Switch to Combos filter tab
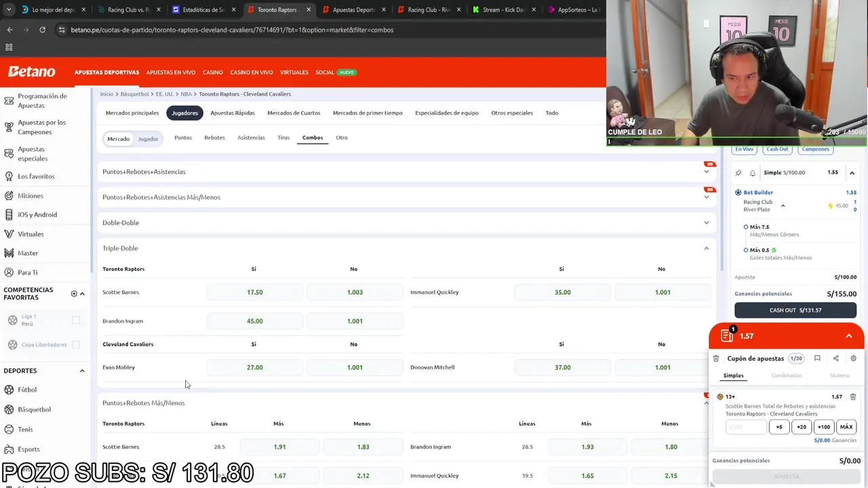This screenshot has width=868, height=488. click(313, 138)
